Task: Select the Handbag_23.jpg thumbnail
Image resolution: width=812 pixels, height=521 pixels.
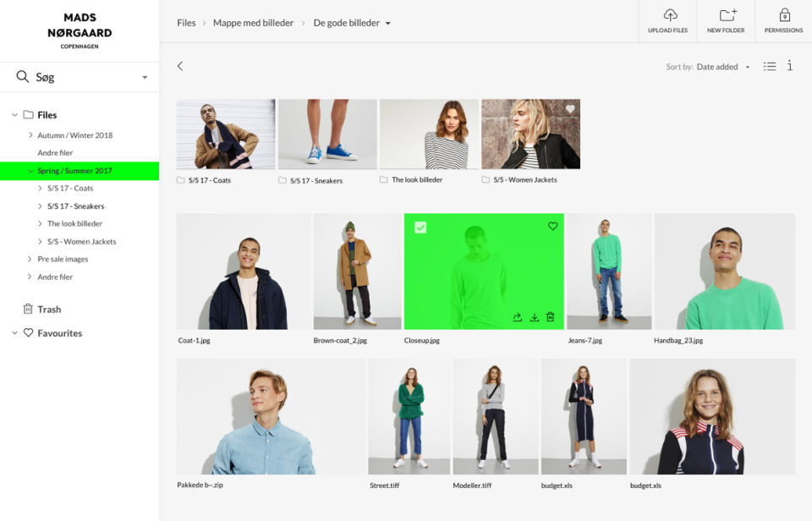Action: pos(725,271)
